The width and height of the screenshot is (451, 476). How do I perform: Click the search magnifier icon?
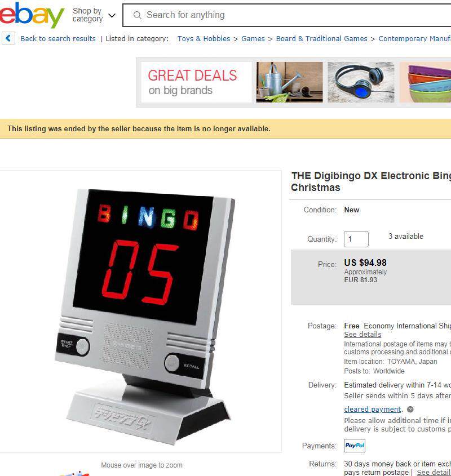coord(138,15)
